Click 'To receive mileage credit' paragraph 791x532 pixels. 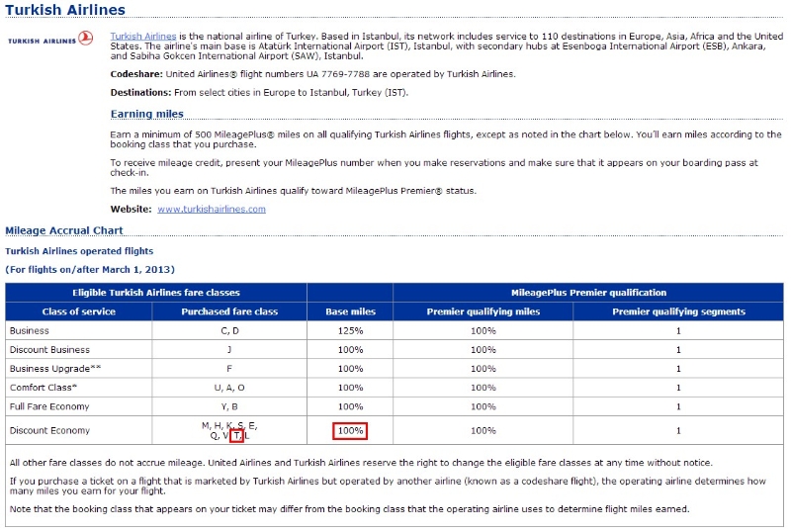pos(434,167)
